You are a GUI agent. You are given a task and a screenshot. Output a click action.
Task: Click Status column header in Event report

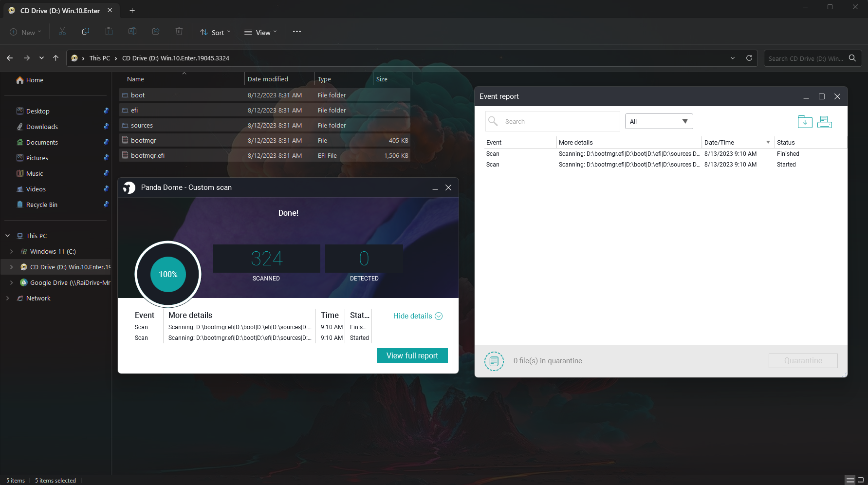tap(810, 142)
